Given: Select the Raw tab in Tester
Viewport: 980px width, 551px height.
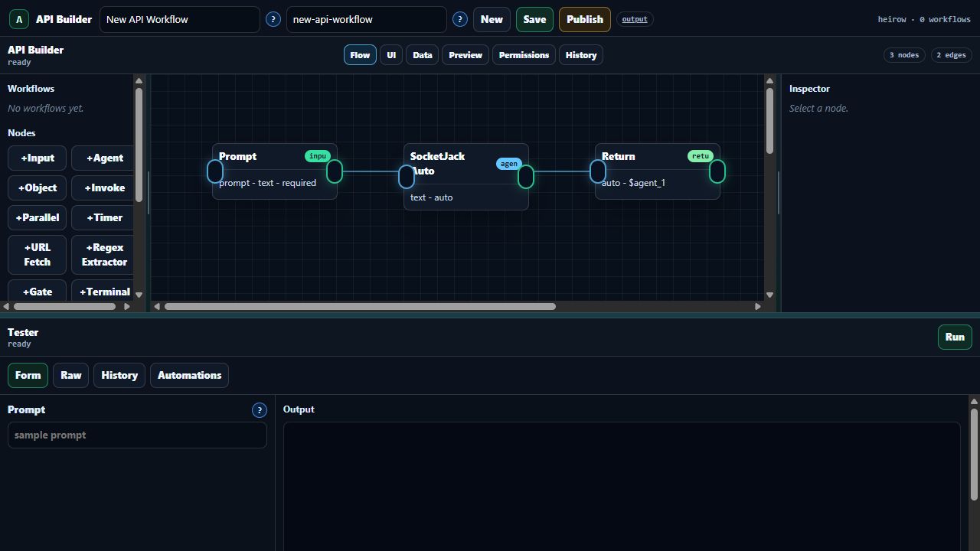Looking at the screenshot, I should tap(71, 375).
